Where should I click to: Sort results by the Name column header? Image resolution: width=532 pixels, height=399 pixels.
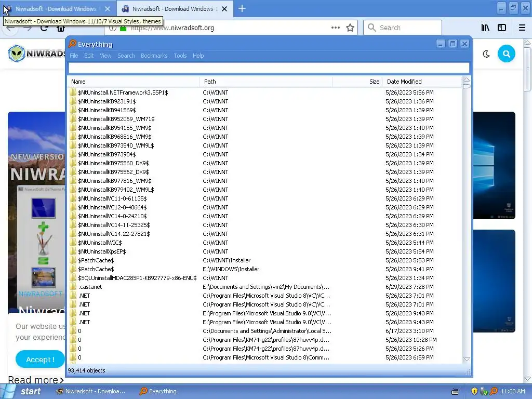click(x=134, y=82)
